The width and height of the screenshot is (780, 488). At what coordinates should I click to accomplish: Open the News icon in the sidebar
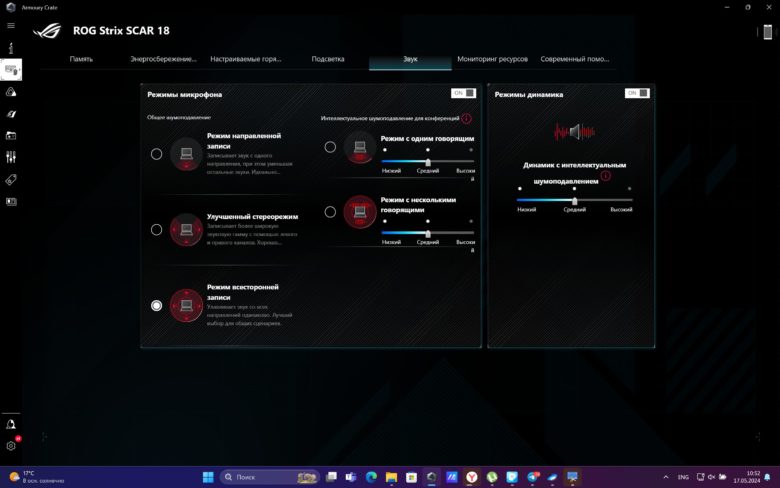pyautogui.click(x=11, y=201)
